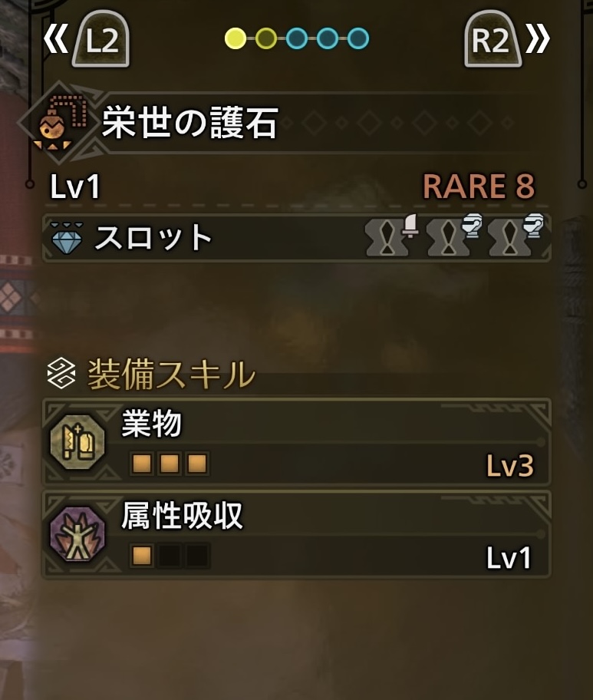This screenshot has width=593, height=700.
Task: Select the fourth blue page dot
Action: (x=327, y=38)
